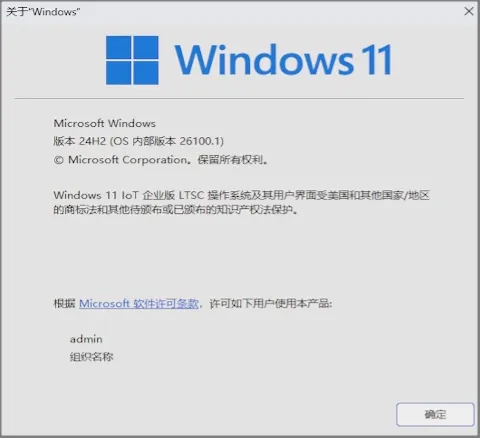This screenshot has width=480, height=438.
Task: Click the 根据 label before the license link
Action: coord(64,303)
